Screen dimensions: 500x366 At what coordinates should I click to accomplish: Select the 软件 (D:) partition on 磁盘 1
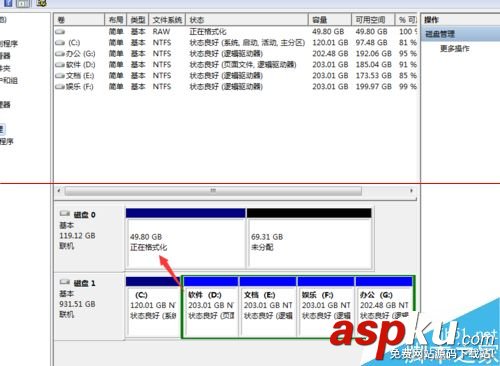[x=211, y=307]
